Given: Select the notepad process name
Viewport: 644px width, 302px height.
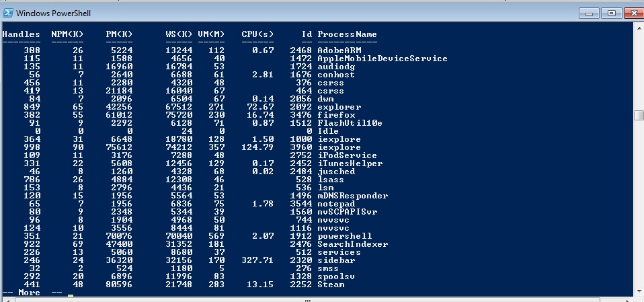Looking at the screenshot, I should coord(336,204).
